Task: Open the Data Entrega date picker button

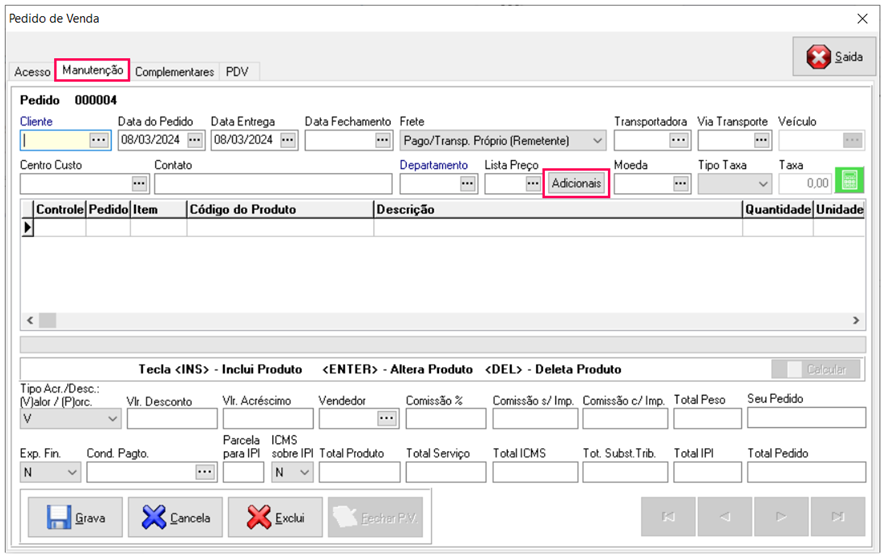Action: (288, 140)
